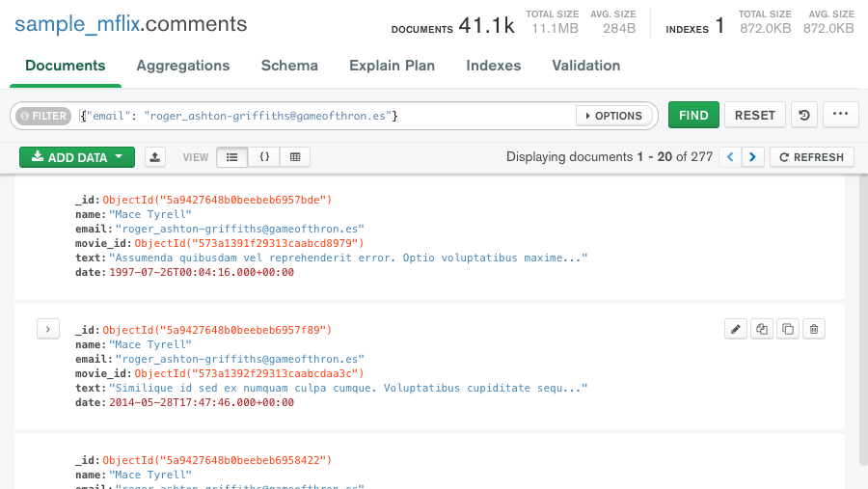Copy the document with the copy icon
The height and width of the screenshot is (489, 868).
(762, 329)
